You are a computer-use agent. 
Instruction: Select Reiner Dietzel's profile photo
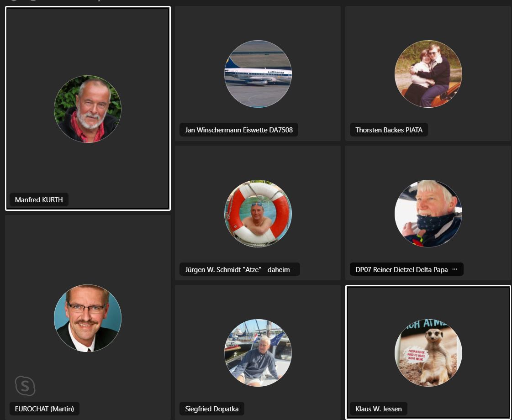point(428,214)
